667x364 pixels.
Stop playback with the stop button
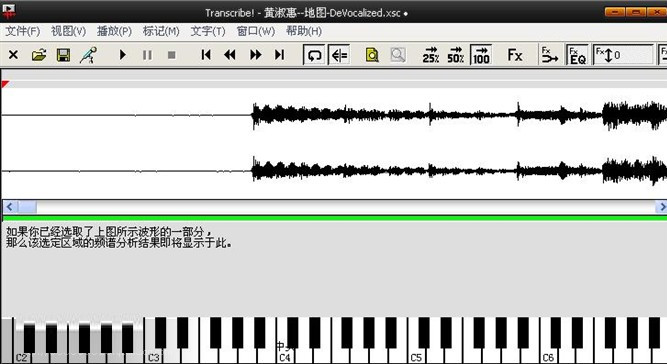point(171,55)
